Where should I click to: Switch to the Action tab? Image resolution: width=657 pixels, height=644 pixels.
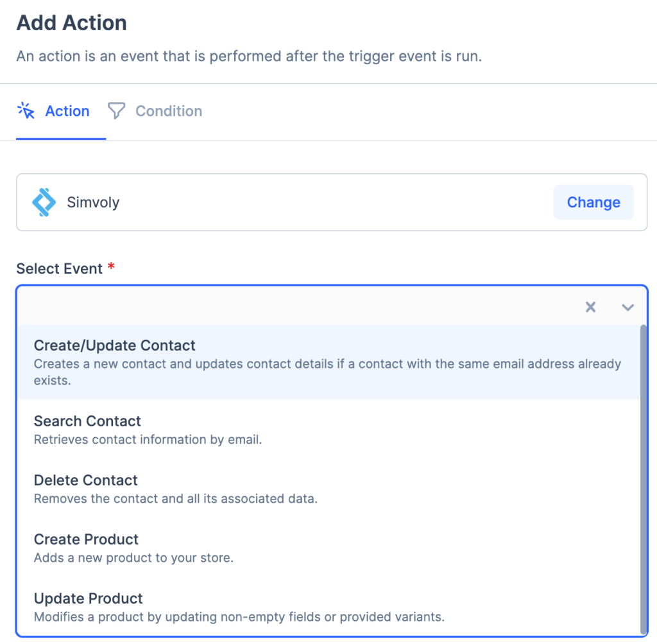[x=67, y=111]
